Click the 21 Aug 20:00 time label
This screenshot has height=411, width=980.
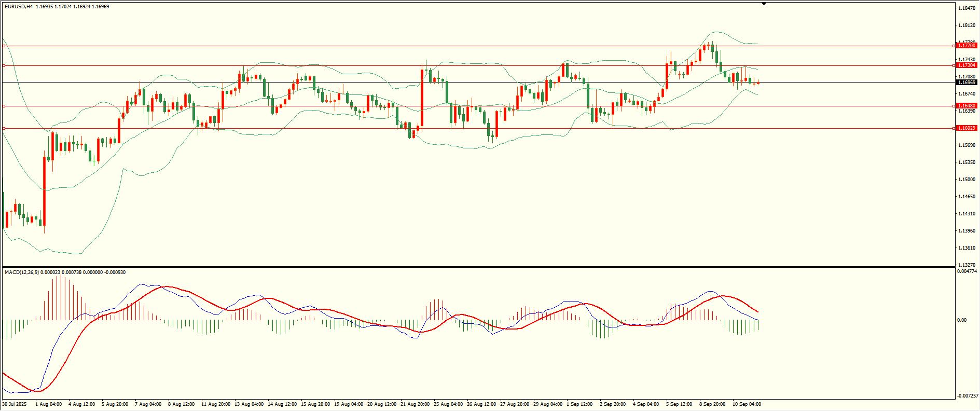click(x=415, y=404)
